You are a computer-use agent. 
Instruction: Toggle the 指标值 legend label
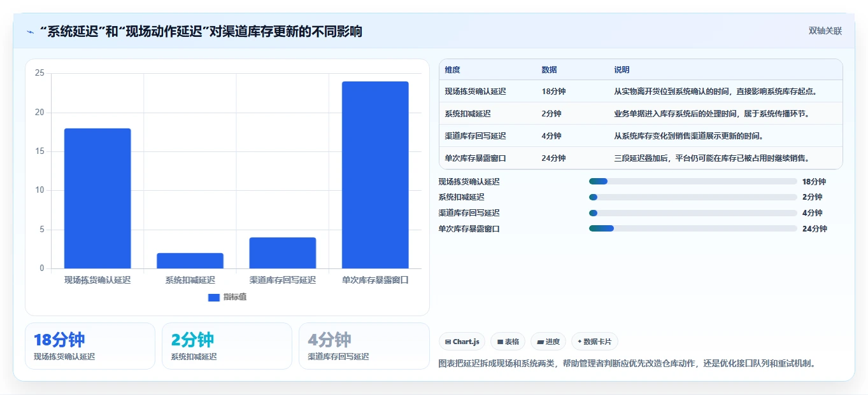pyautogui.click(x=235, y=297)
